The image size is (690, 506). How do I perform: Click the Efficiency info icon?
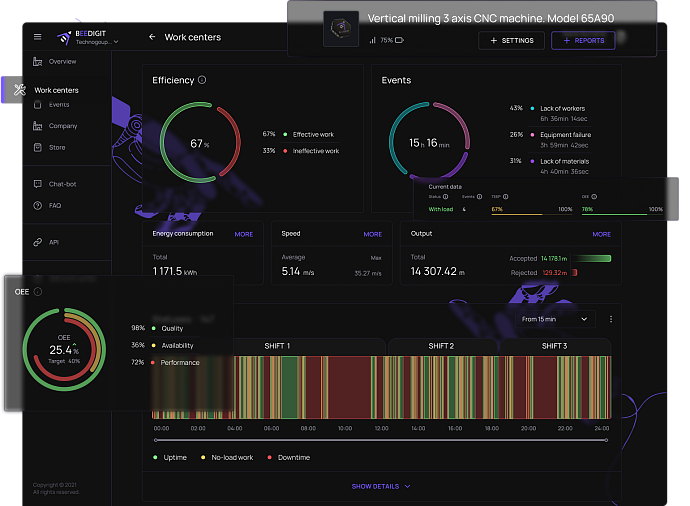tap(203, 80)
